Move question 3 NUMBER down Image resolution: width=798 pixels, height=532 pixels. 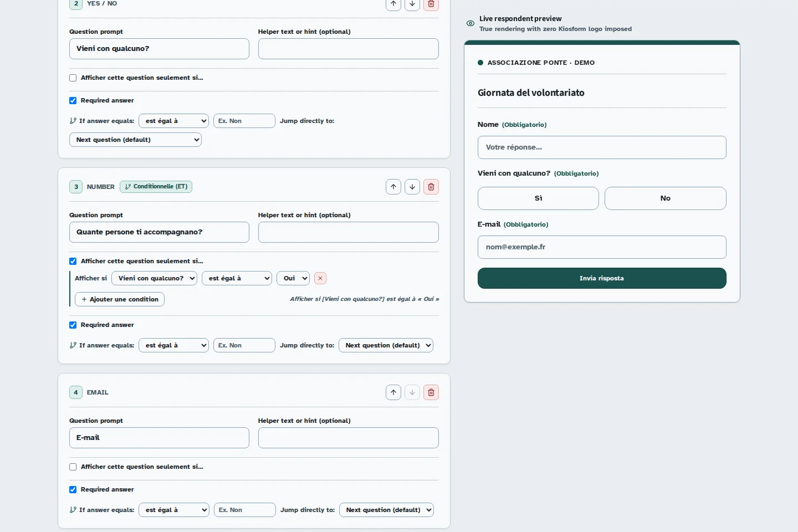(412, 187)
